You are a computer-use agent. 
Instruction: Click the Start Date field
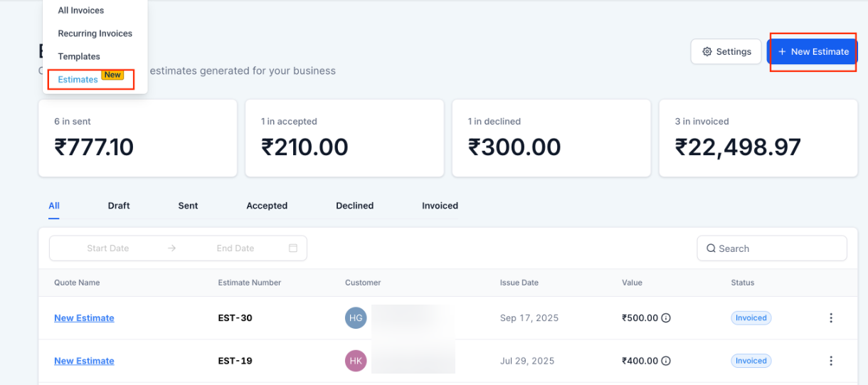(108, 248)
